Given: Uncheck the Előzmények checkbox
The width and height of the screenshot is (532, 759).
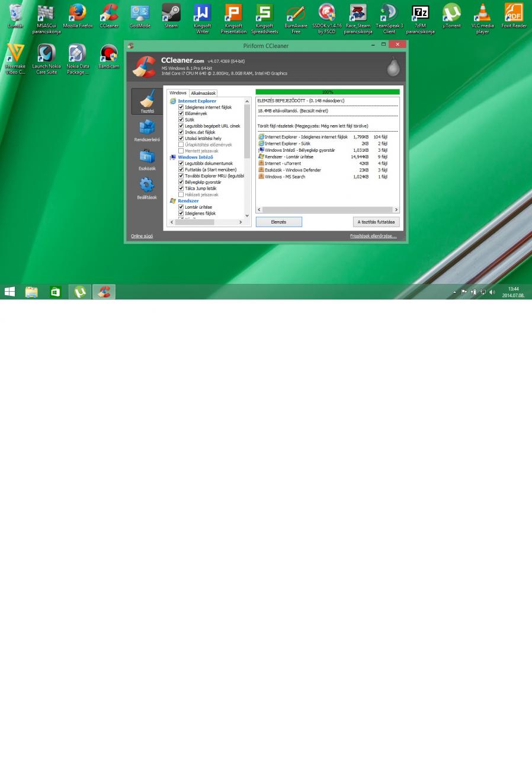Looking at the screenshot, I should pos(181,113).
